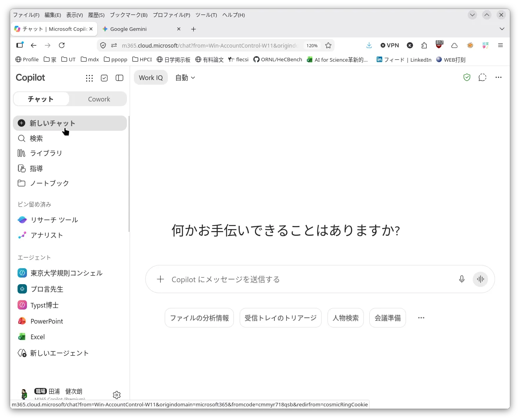Screen dimensions: 520x420
Task: Launch the アナリスト pinned agent
Action: [70, 235]
